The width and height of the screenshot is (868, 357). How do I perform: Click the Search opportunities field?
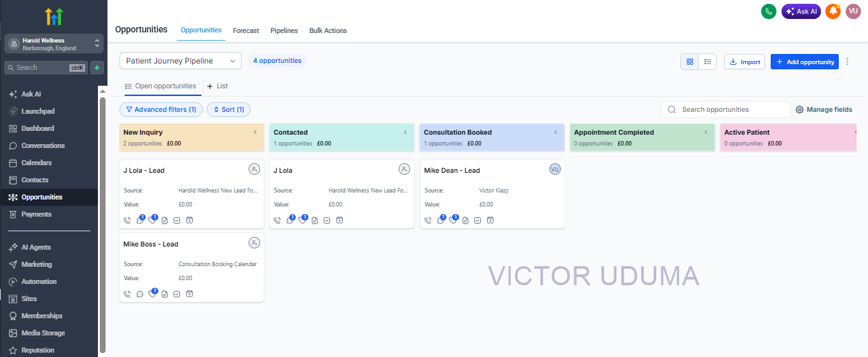(726, 109)
